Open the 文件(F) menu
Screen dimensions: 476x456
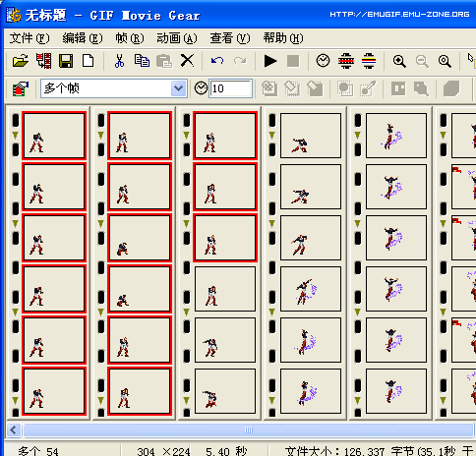pos(29,38)
